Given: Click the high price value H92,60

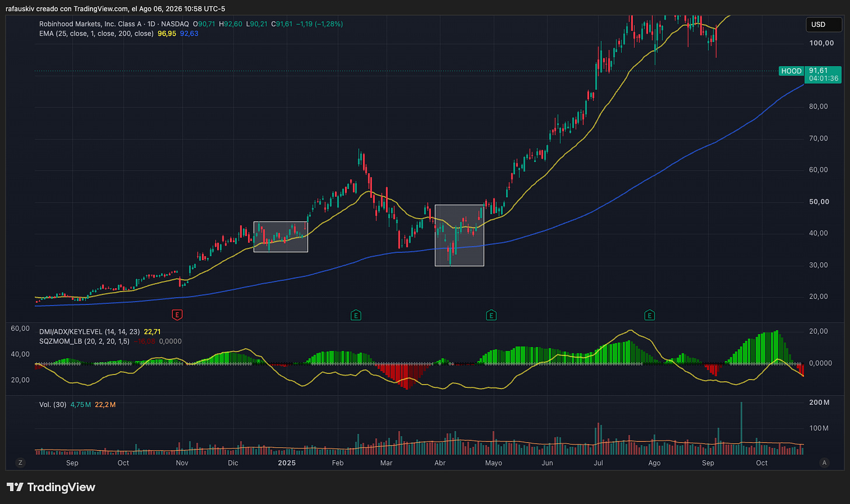Looking at the screenshot, I should 231,24.
